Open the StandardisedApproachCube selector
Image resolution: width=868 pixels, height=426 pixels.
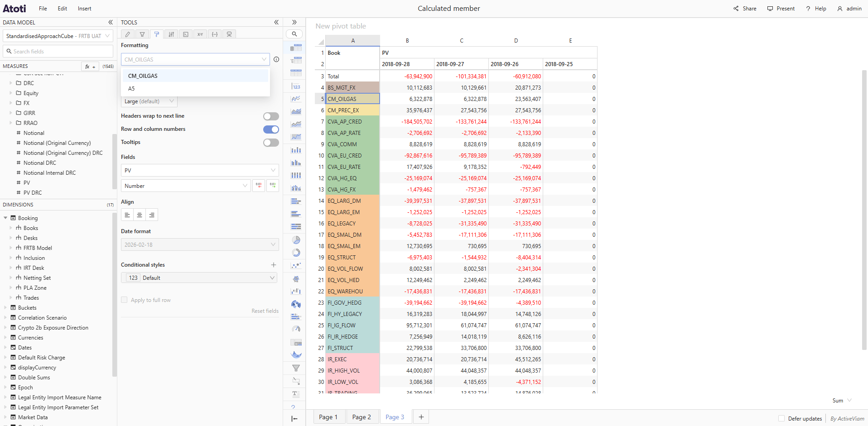pos(58,36)
